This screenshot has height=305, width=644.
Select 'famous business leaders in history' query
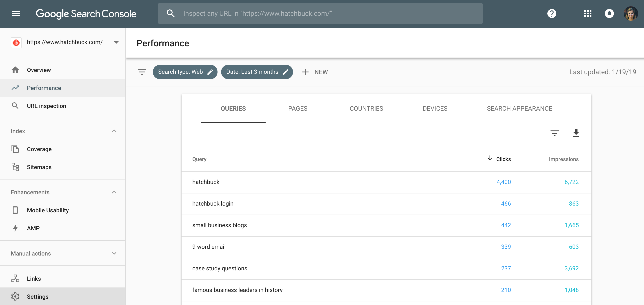tap(386, 290)
